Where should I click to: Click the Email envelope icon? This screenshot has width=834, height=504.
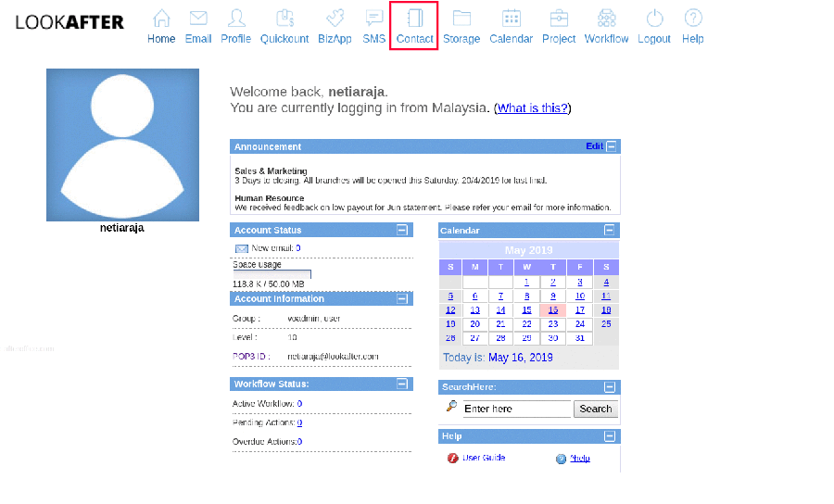[x=198, y=18]
